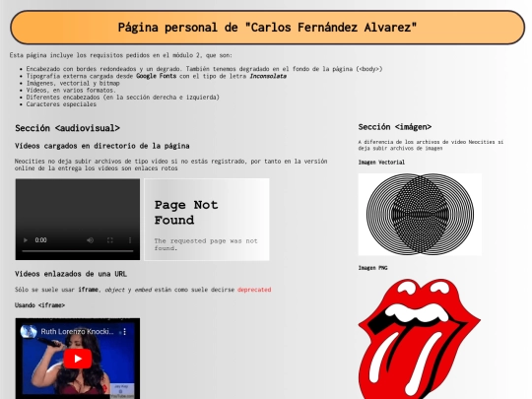The width and height of the screenshot is (532, 399).
Task: Click the page header banner title
Action: coord(267,28)
